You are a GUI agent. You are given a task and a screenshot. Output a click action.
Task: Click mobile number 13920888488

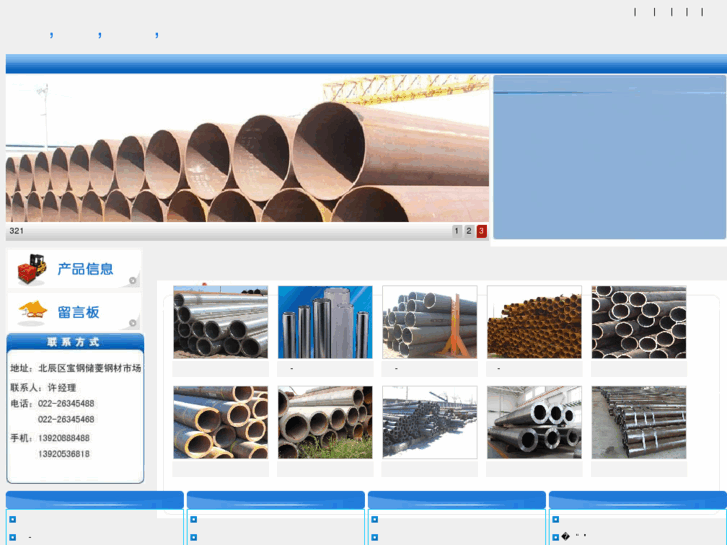[x=64, y=438]
